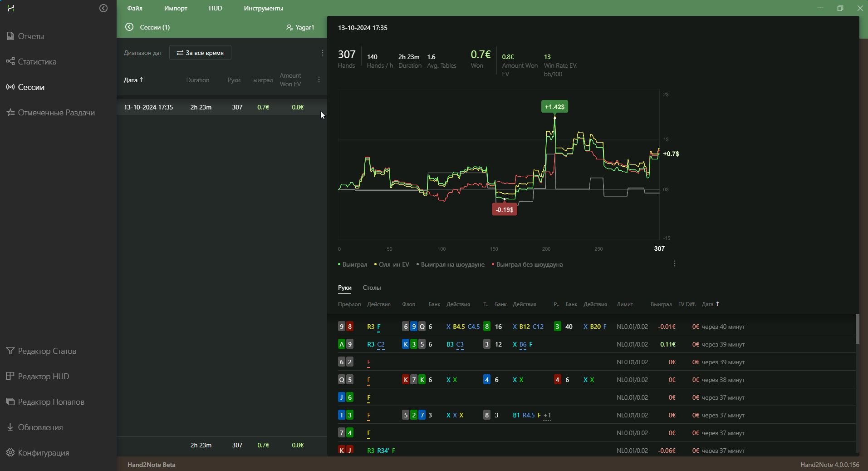The width and height of the screenshot is (868, 471).
Task: Minimize the Hand2Note window
Action: coord(820,8)
